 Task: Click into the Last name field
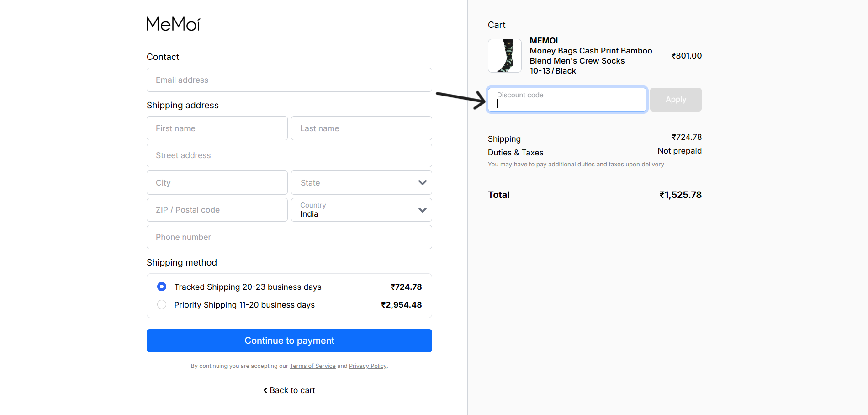pos(361,128)
